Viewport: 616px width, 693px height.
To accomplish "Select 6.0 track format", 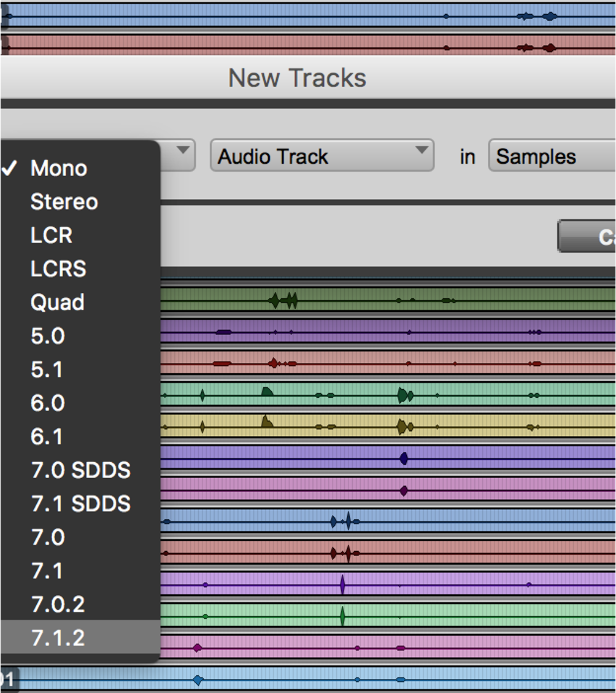I will click(x=48, y=403).
